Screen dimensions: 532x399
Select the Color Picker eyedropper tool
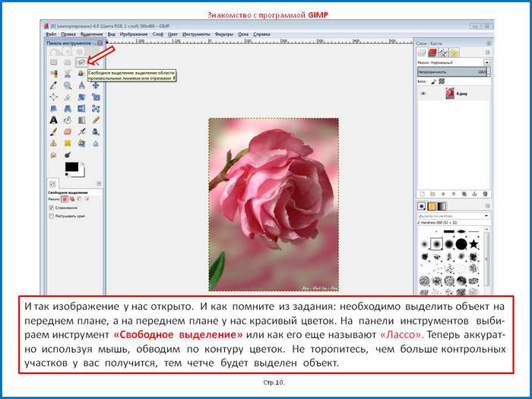pos(54,85)
